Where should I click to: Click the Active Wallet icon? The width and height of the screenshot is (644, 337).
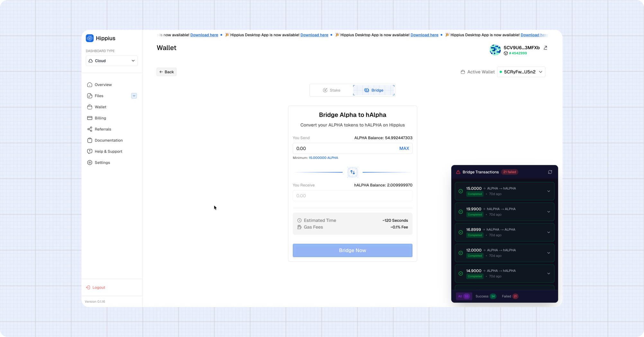coord(463,72)
